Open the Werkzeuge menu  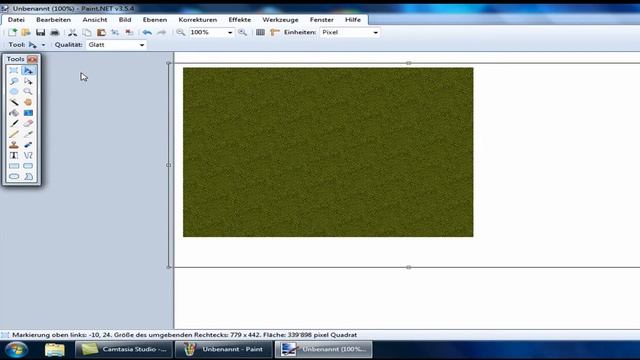(280, 20)
